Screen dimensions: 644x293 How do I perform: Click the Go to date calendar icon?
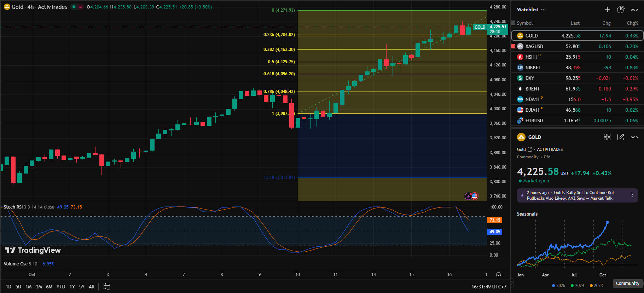tap(106, 287)
